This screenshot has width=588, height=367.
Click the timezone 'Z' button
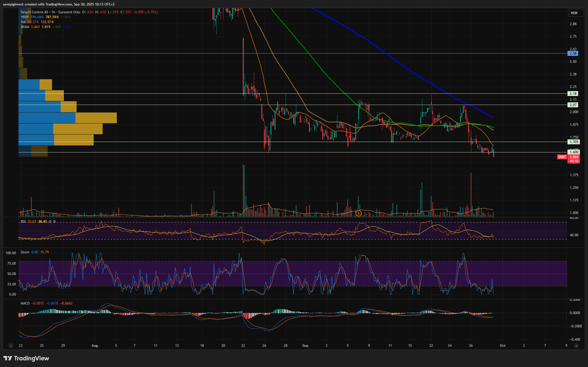11,346
